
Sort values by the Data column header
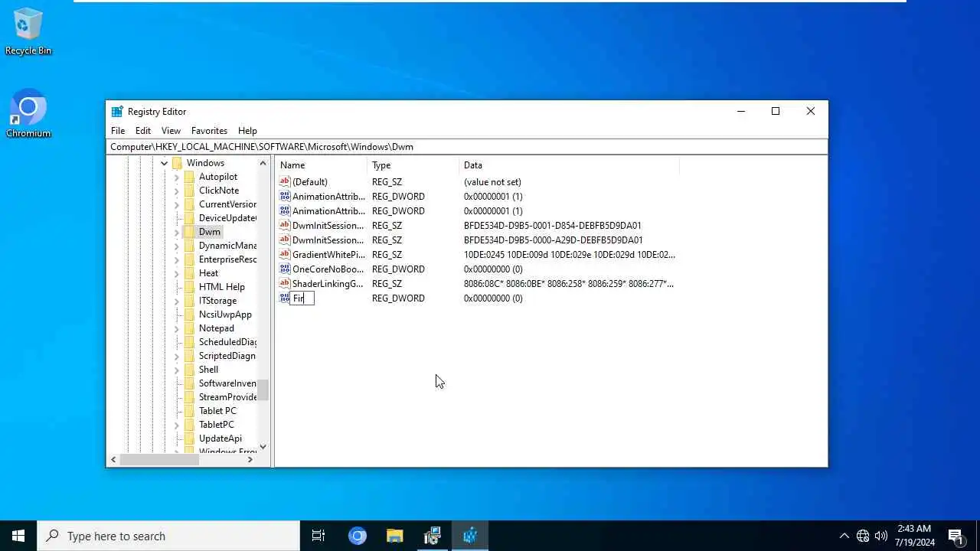click(569, 165)
